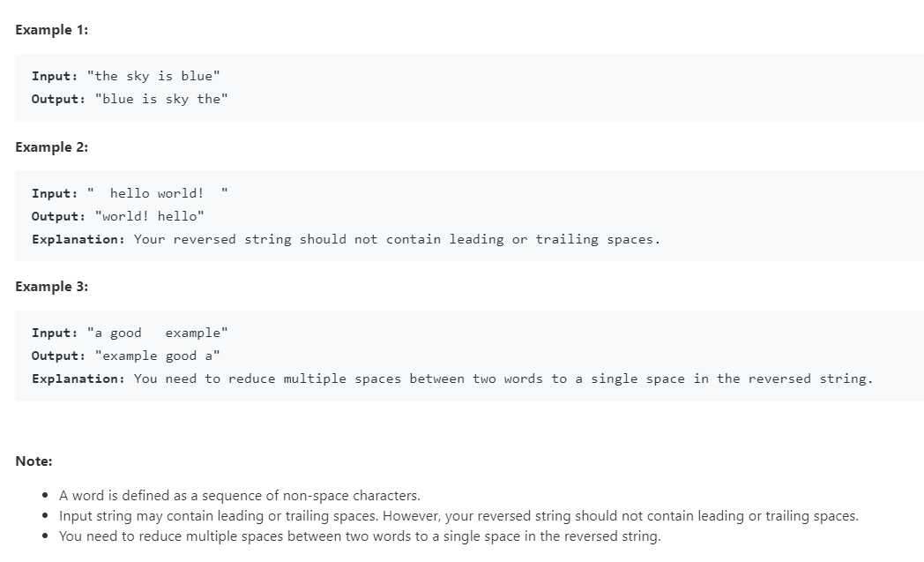The height and width of the screenshot is (562, 924).
Task: Click the last bullet about reducing multiple spaces
Action: [x=360, y=536]
